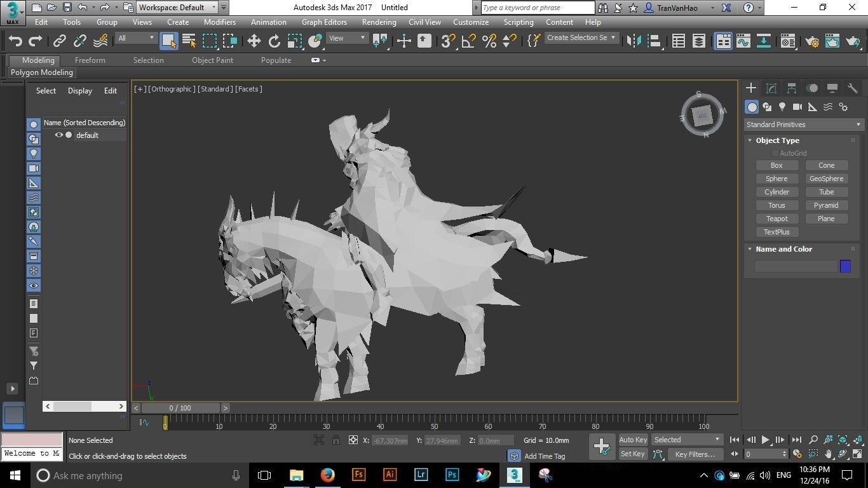Open the Modify command panel tab
Screen dimensions: 868x488
click(771, 88)
